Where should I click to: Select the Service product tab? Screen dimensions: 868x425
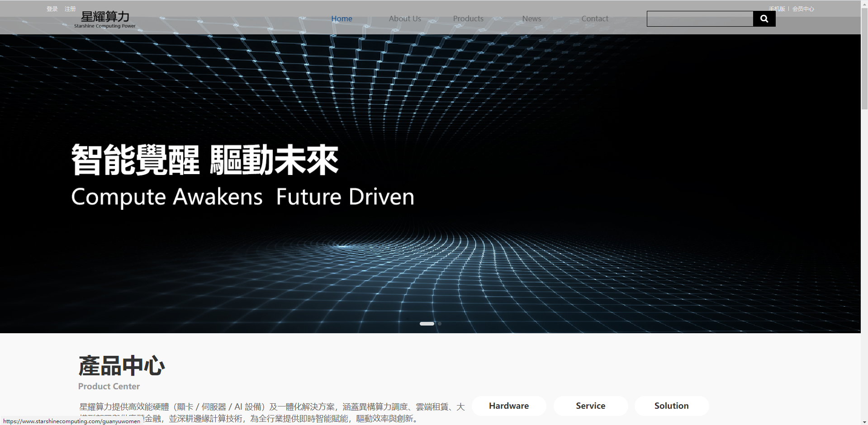(x=590, y=406)
